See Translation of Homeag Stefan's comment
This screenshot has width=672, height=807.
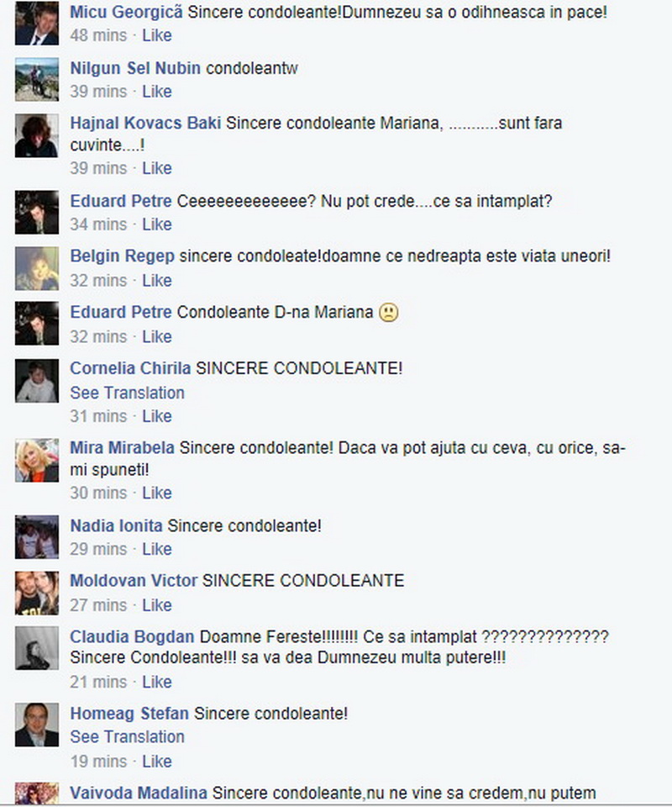(x=127, y=736)
